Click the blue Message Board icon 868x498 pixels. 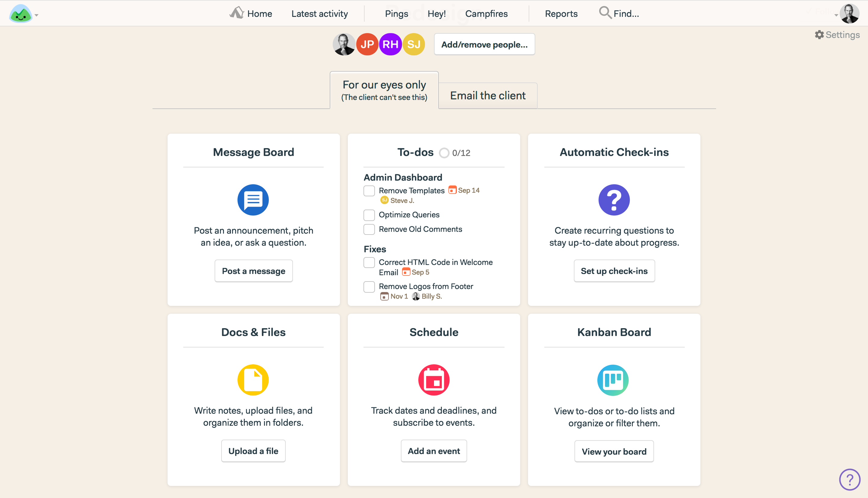253,200
